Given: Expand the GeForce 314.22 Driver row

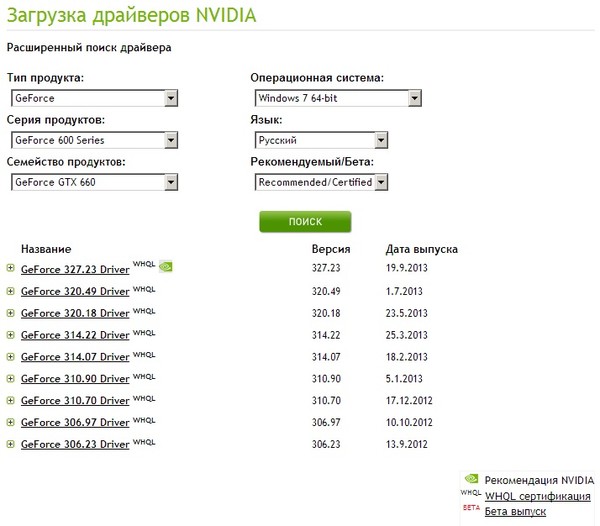Looking at the screenshot, I should 11,335.
